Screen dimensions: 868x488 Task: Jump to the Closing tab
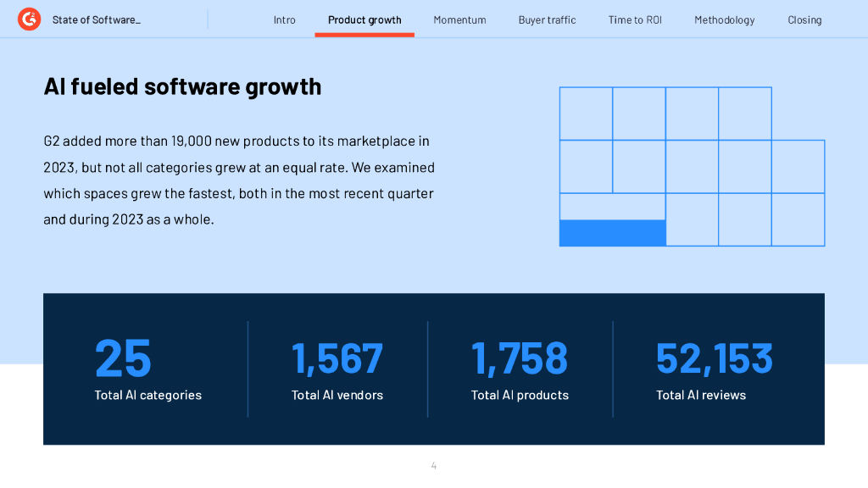(804, 20)
